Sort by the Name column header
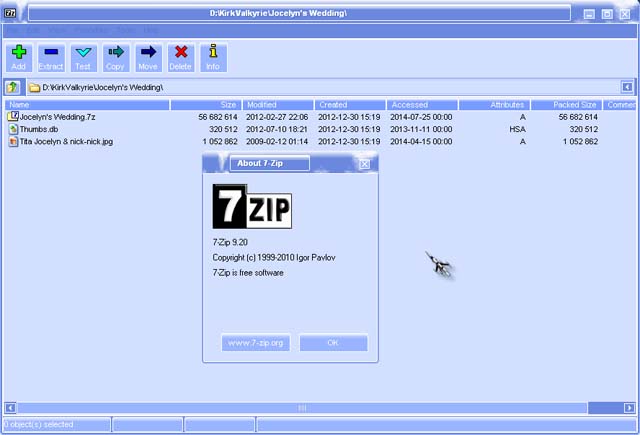The width and height of the screenshot is (640, 435). tap(87, 105)
